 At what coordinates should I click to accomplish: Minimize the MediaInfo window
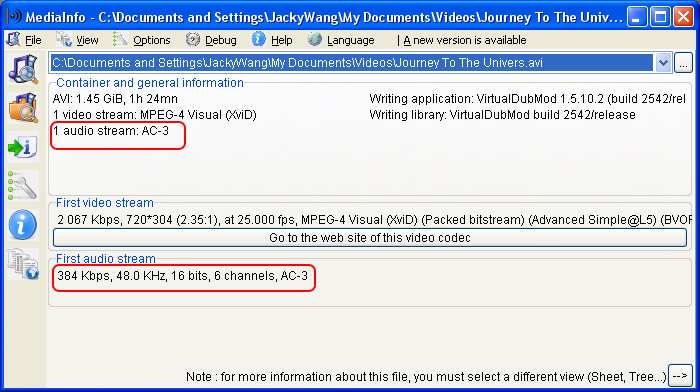point(637,17)
